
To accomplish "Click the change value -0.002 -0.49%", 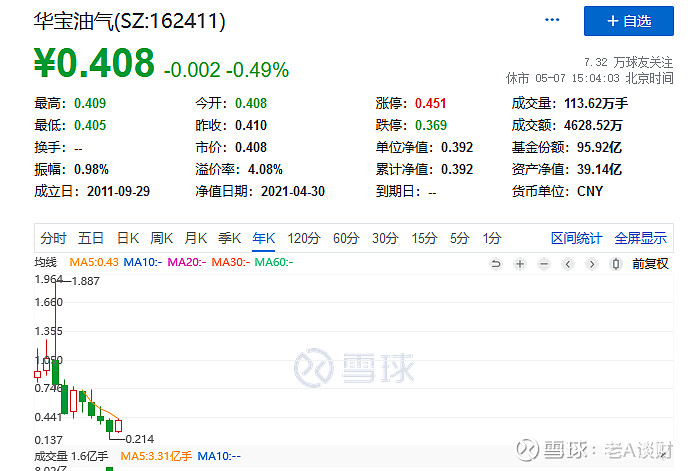I will tap(226, 70).
